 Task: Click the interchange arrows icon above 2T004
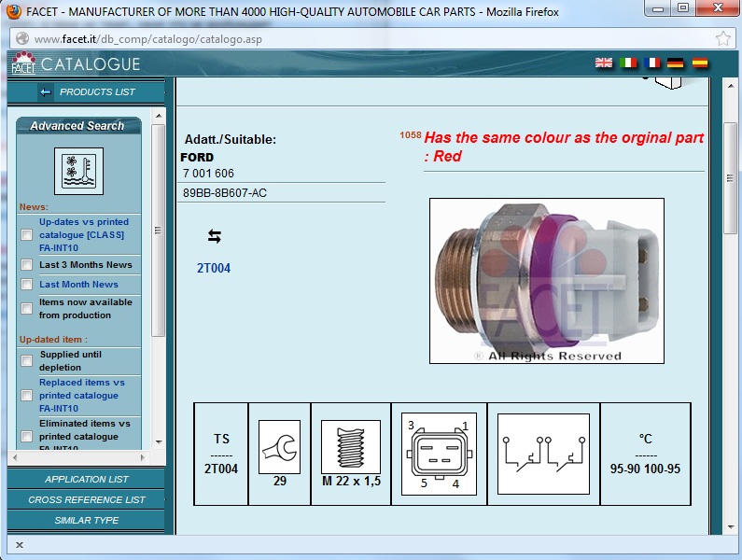click(x=215, y=236)
